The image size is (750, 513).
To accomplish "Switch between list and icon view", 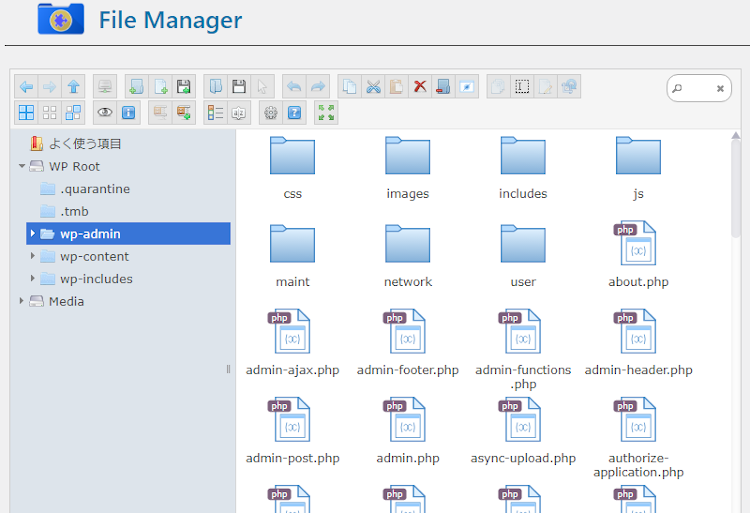I will (x=215, y=113).
